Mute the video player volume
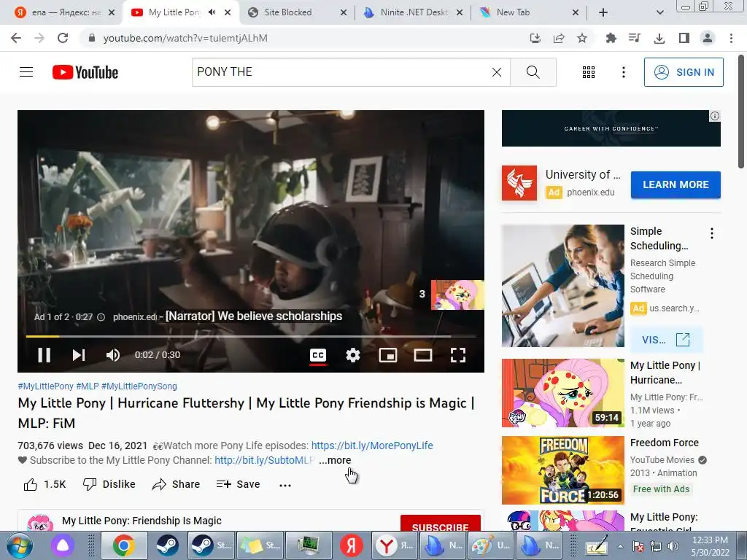Viewport: 747px width, 560px height. coord(113,355)
